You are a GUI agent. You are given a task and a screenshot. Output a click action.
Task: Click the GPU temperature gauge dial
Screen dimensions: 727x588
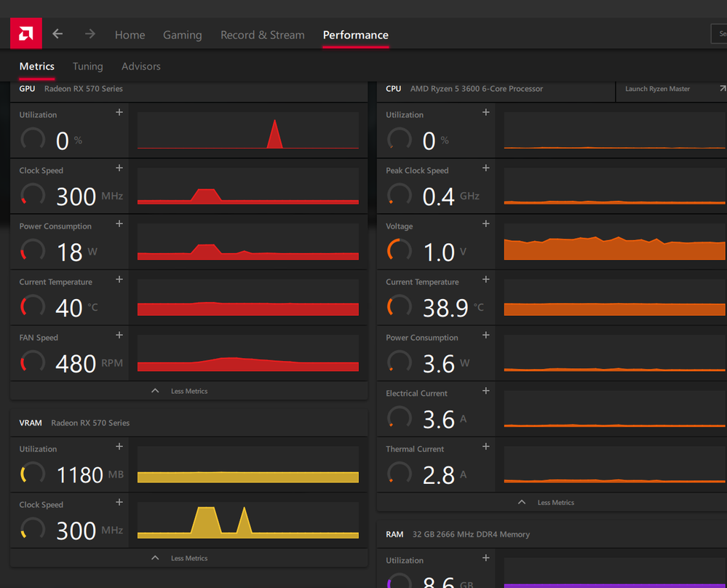tap(33, 306)
